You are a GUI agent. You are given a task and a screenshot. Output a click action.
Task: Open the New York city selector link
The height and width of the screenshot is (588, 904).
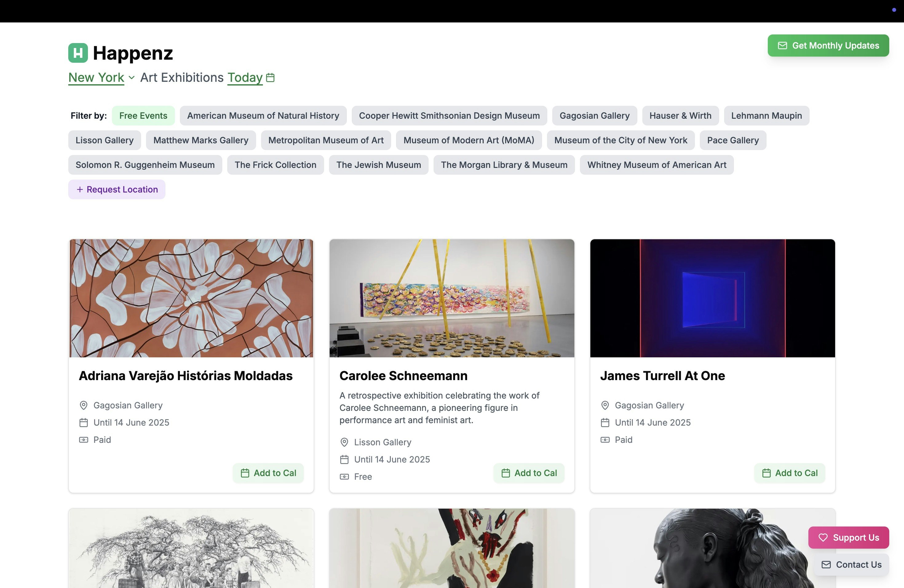point(96,77)
